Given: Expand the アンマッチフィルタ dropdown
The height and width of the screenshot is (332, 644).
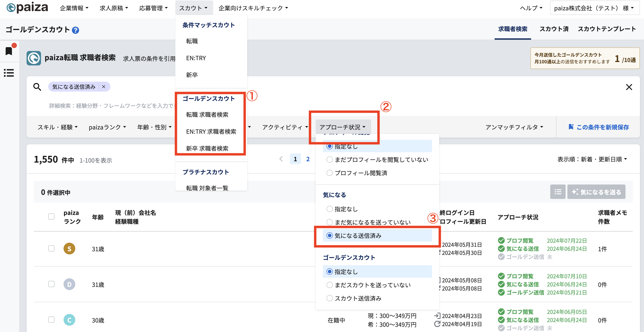Looking at the screenshot, I should (x=514, y=127).
